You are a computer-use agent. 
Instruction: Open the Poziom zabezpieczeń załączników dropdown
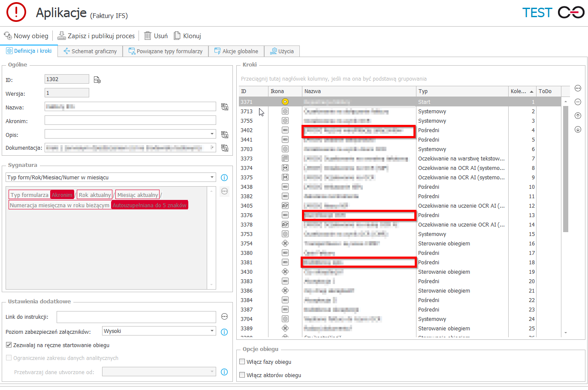coord(212,331)
